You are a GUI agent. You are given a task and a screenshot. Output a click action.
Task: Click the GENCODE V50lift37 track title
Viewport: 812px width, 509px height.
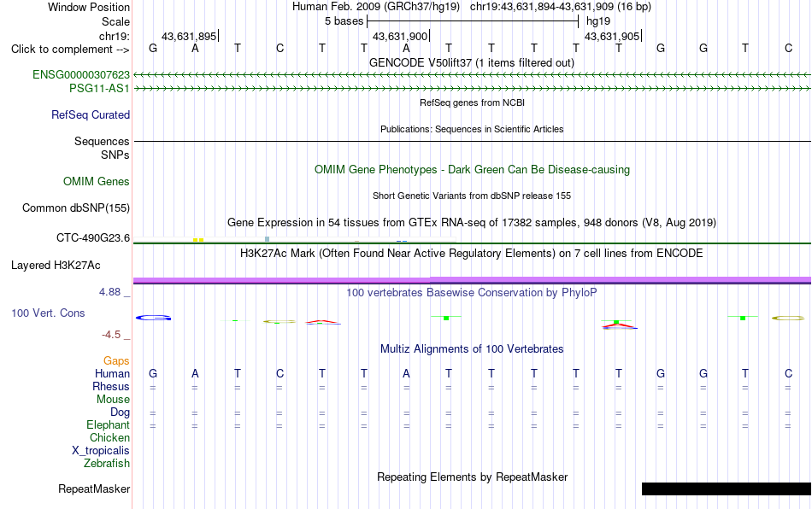coord(472,63)
